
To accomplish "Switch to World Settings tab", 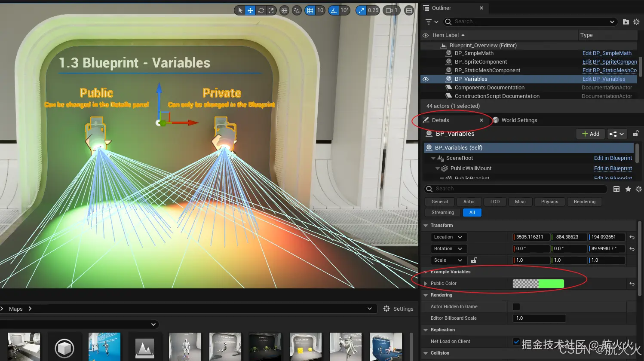I will tap(519, 120).
